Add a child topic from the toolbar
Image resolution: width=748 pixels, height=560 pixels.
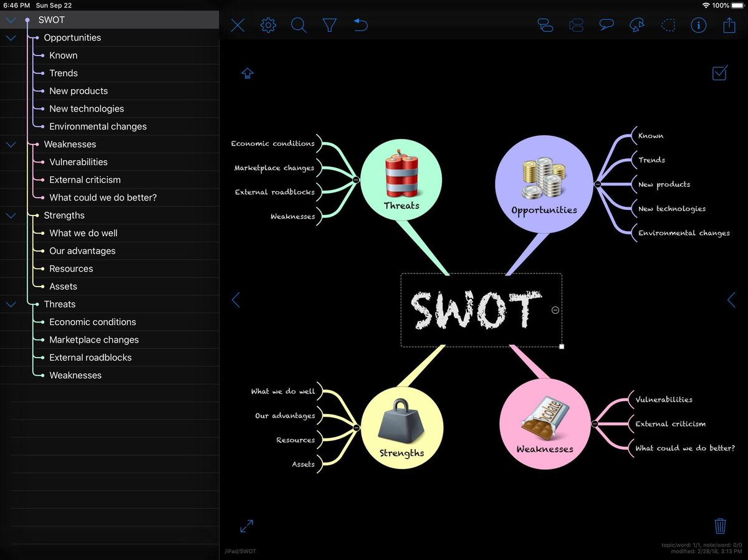(545, 25)
